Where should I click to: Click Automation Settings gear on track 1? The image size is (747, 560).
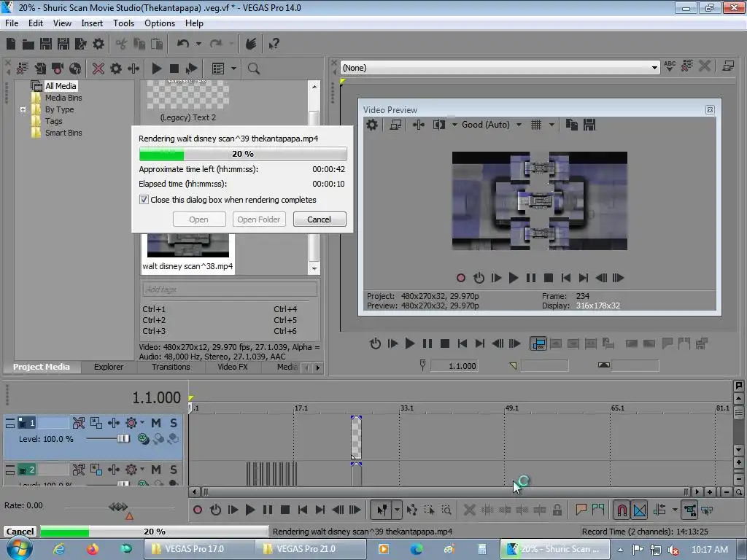click(x=131, y=422)
